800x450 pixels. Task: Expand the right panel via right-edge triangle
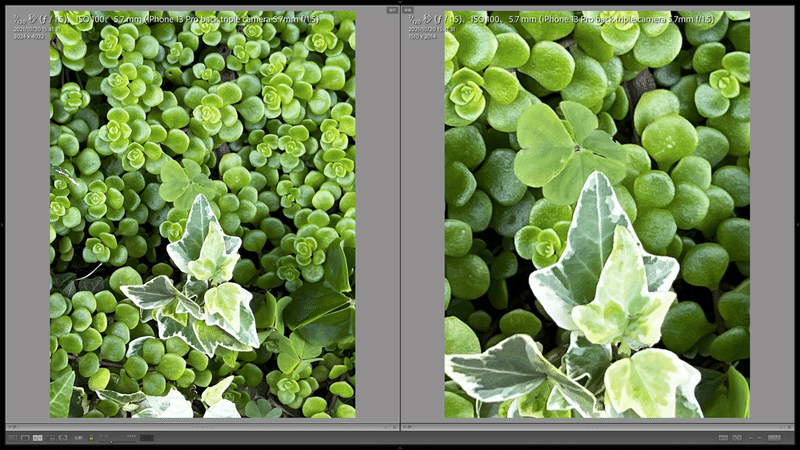point(797,224)
